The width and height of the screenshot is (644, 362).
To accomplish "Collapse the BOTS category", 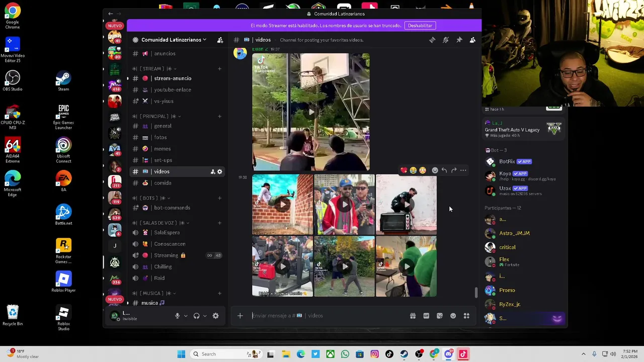I will coord(151,198).
